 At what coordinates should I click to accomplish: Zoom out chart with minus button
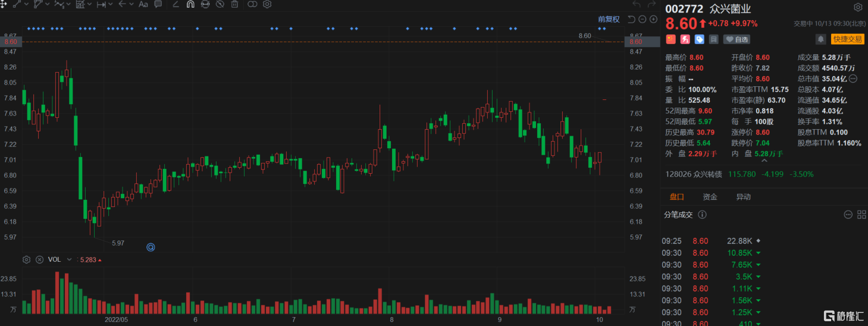click(642, 19)
